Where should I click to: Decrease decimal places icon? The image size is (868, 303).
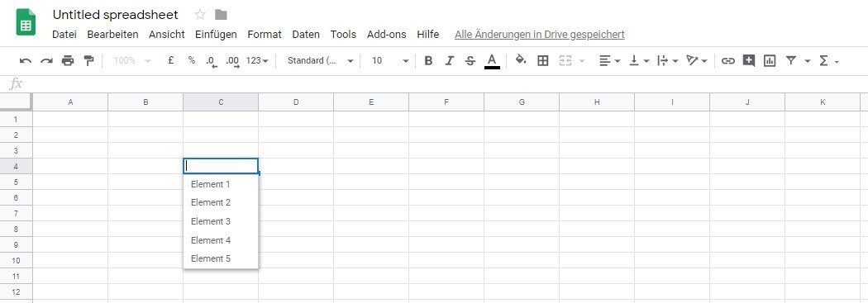point(212,61)
